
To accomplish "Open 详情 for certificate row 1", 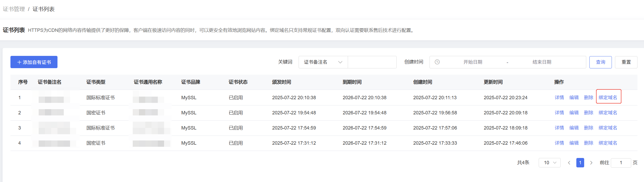I will click(559, 98).
